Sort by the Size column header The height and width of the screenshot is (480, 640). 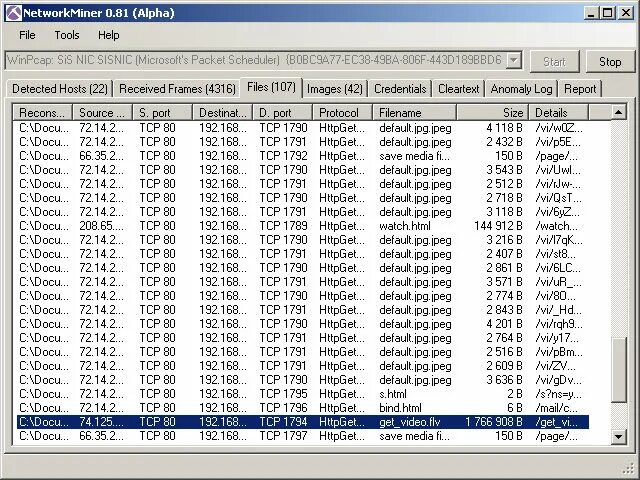493,112
